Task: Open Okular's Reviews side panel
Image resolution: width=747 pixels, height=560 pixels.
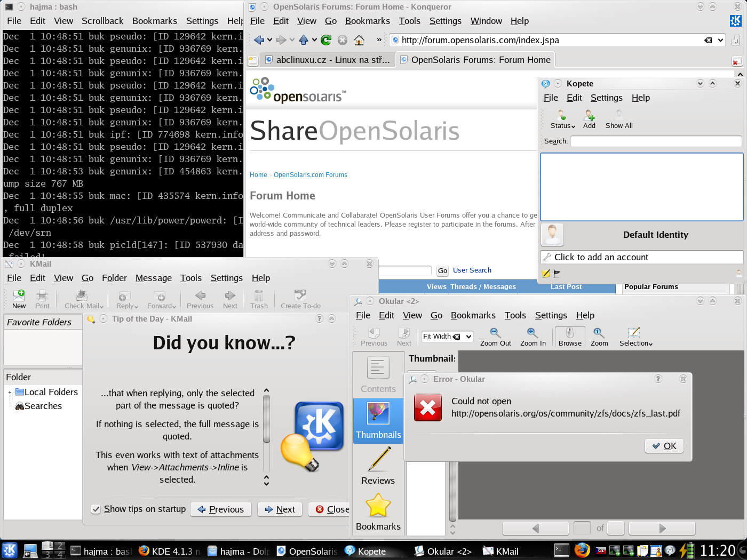Action: coord(378,466)
